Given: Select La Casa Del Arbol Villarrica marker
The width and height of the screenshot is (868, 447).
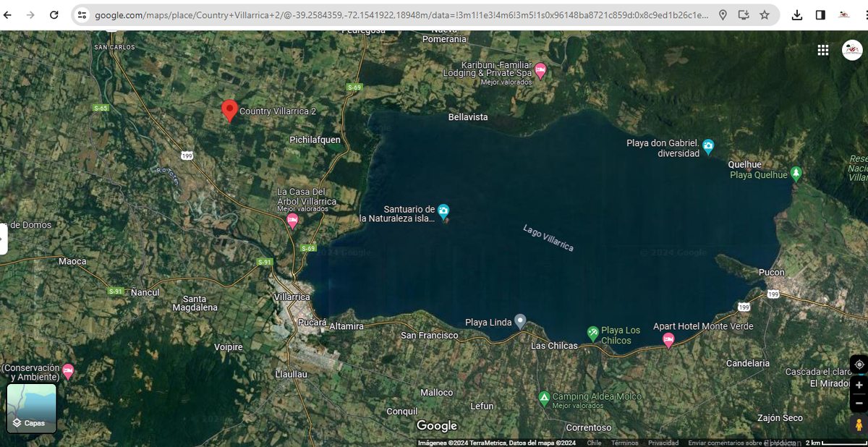Looking at the screenshot, I should [293, 221].
